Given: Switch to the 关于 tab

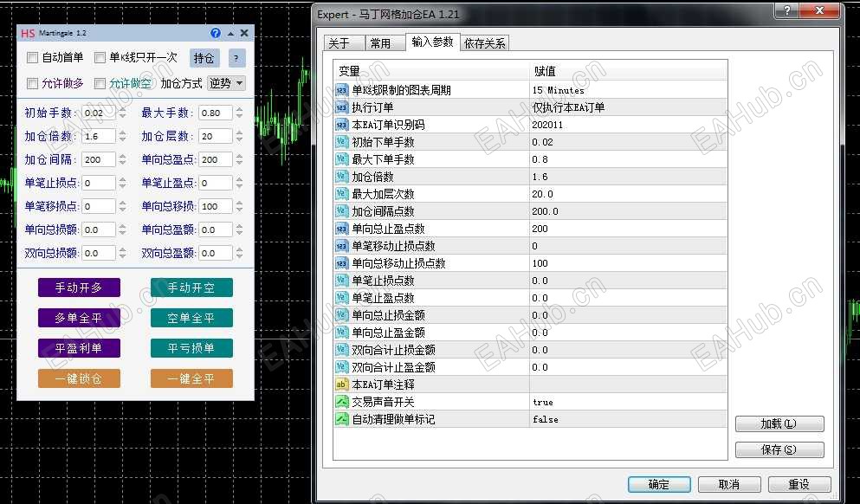Looking at the screenshot, I should [x=344, y=43].
